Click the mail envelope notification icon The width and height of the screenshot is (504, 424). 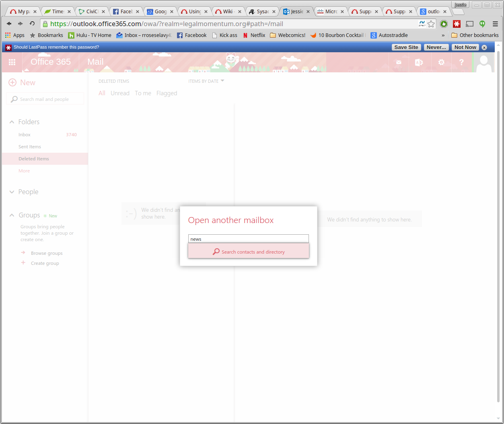tap(399, 62)
